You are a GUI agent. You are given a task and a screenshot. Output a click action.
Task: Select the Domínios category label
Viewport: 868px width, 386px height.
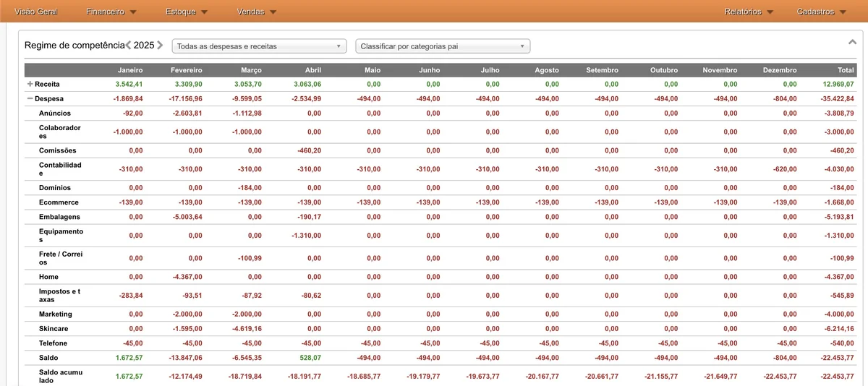[x=55, y=188]
